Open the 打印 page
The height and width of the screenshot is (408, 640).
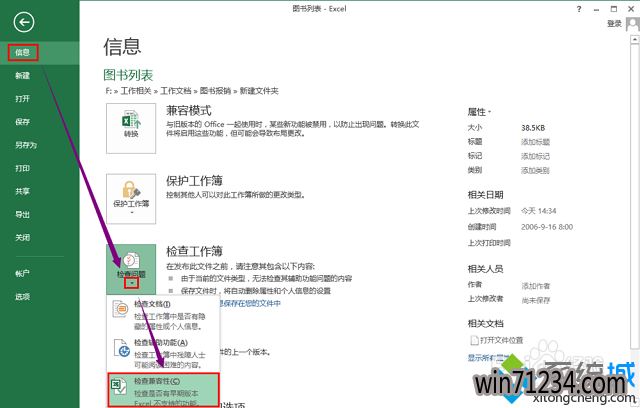pos(22,168)
